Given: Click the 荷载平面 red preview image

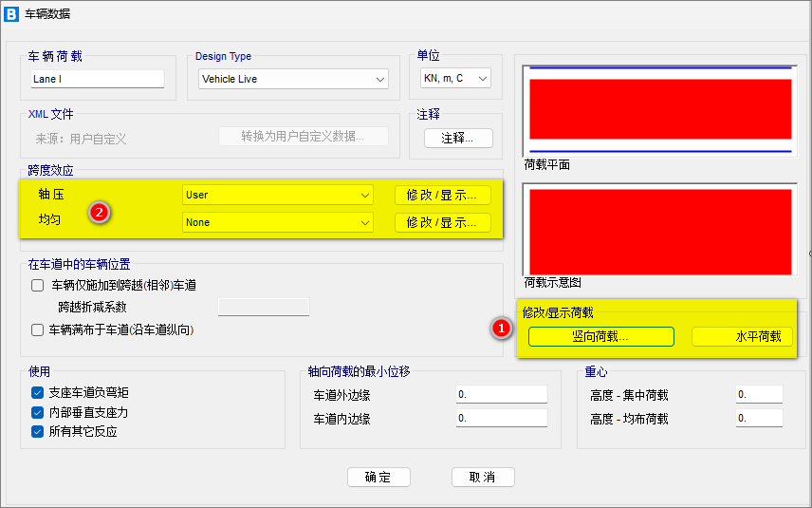Looking at the screenshot, I should pyautogui.click(x=660, y=109).
